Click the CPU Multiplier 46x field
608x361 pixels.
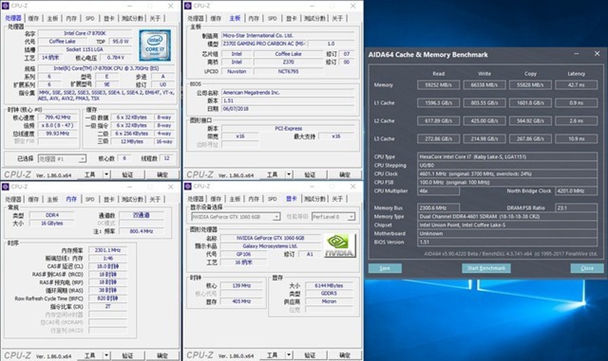tap(439, 191)
